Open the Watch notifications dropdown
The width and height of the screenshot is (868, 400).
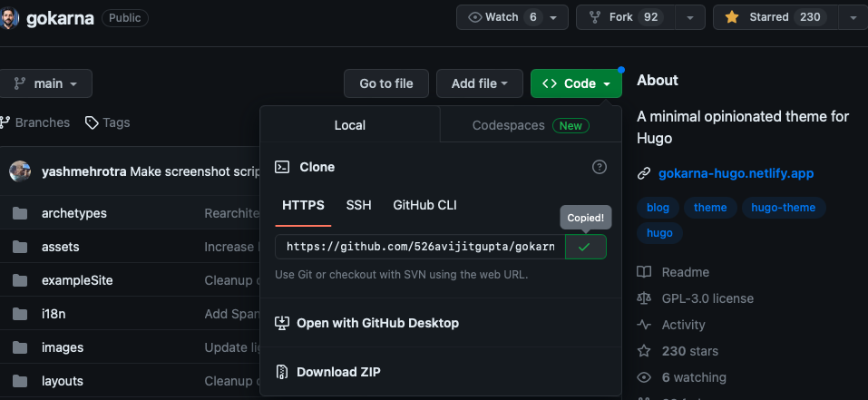512,17
